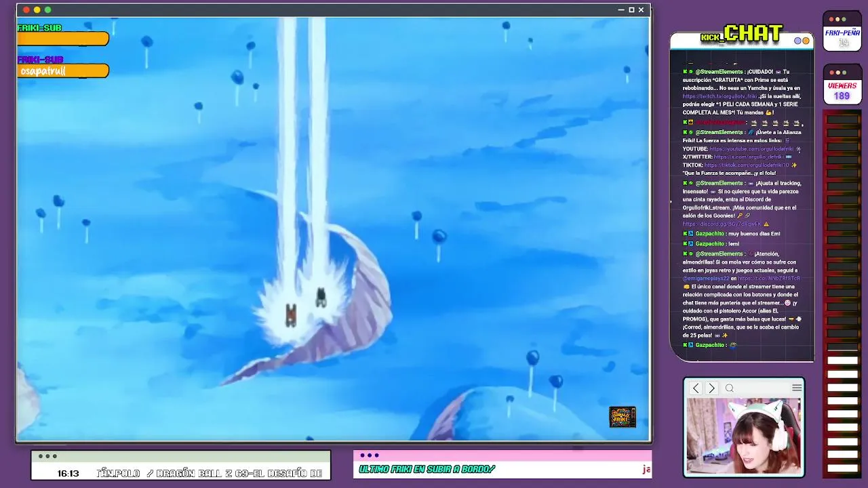Image resolution: width=868 pixels, height=488 pixels.
Task: Click the orange circle on chat header
Action: click(806, 41)
